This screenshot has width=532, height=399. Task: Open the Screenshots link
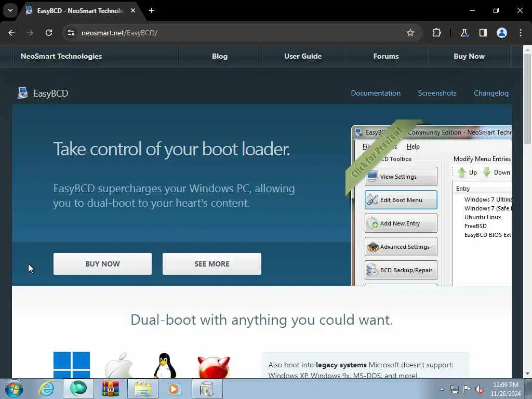tap(437, 93)
